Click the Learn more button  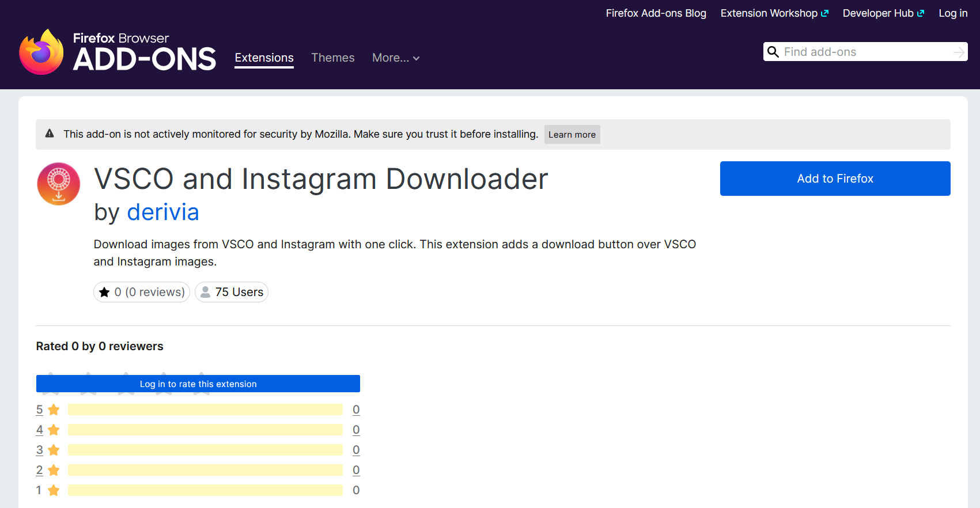click(572, 134)
